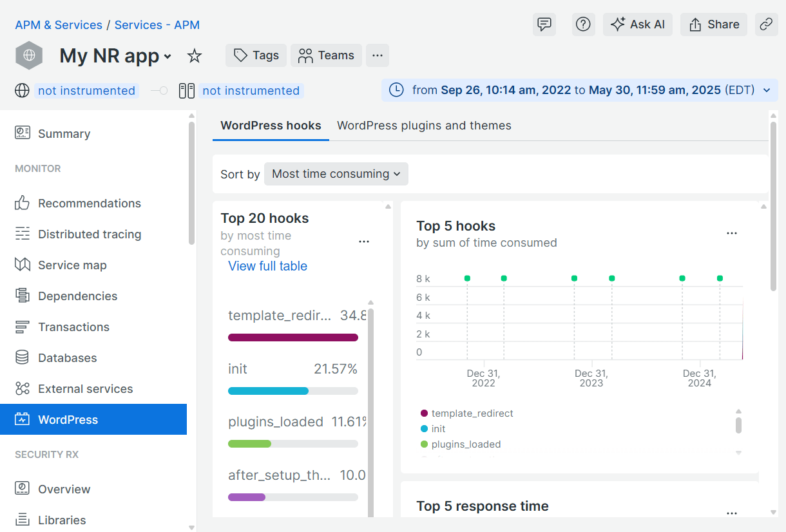Open the Top 5 response time ellipsis menu
This screenshot has height=532, width=786.
click(732, 513)
